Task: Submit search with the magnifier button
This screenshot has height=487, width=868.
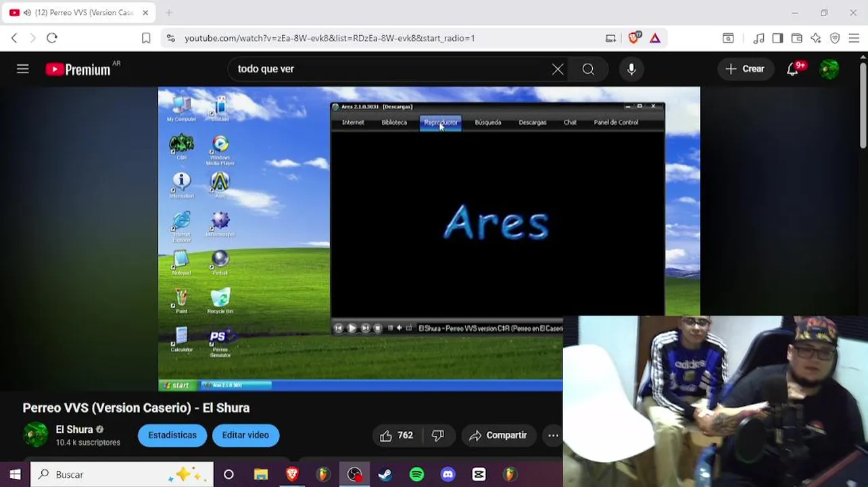Action: 588,69
